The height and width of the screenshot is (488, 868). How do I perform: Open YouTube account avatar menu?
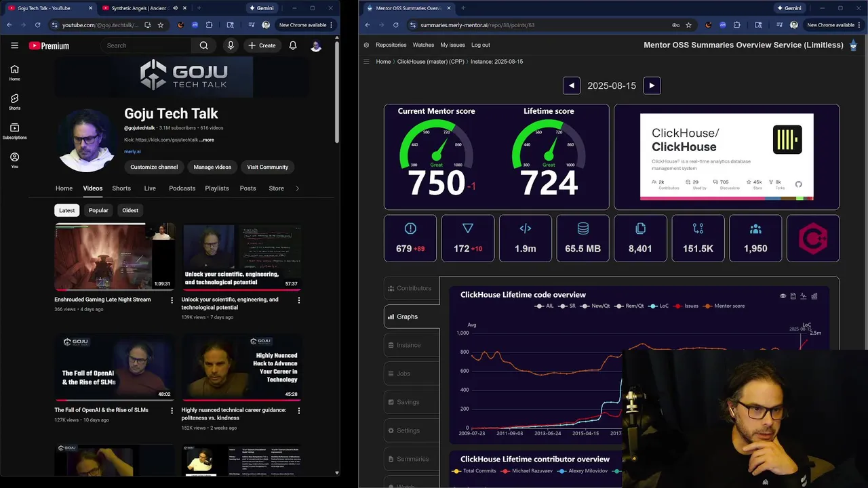(316, 45)
